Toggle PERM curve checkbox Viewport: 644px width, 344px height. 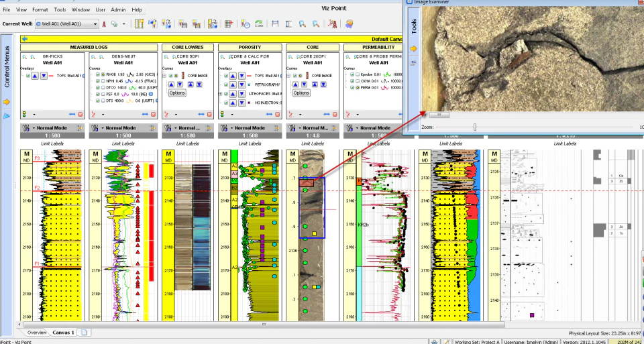352,87
